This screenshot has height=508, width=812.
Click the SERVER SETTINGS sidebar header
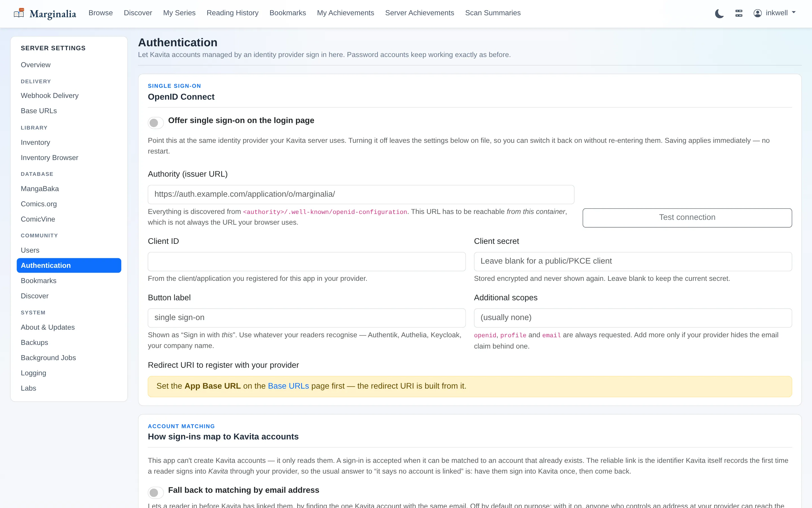53,48
